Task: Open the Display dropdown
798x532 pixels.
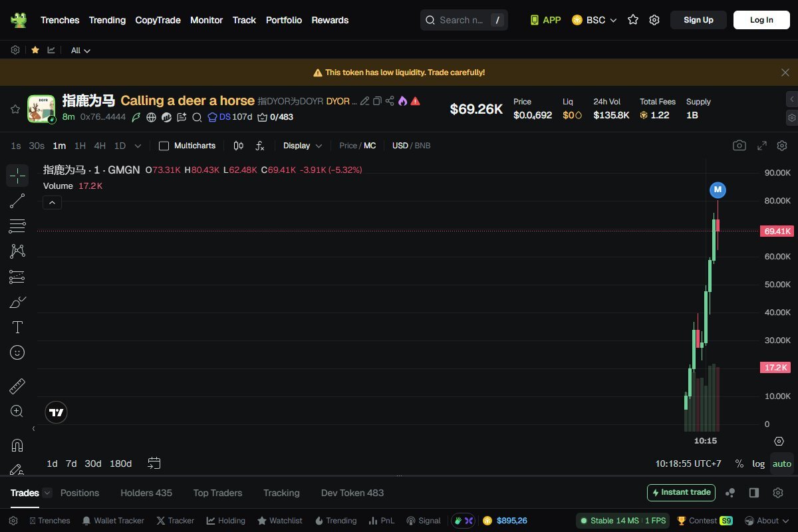Action: [303, 146]
